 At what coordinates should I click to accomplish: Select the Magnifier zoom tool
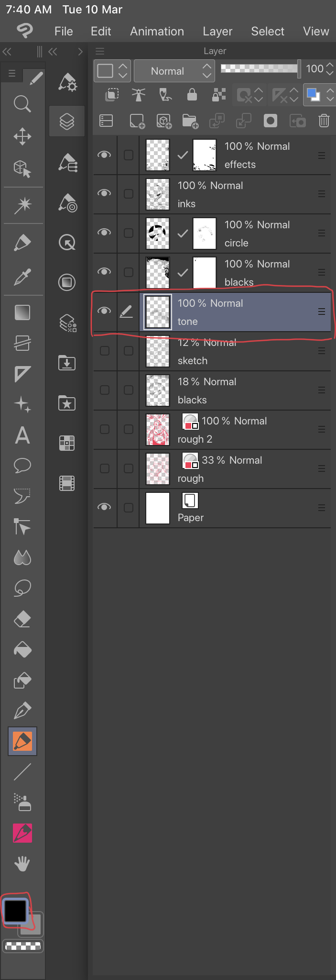click(22, 103)
